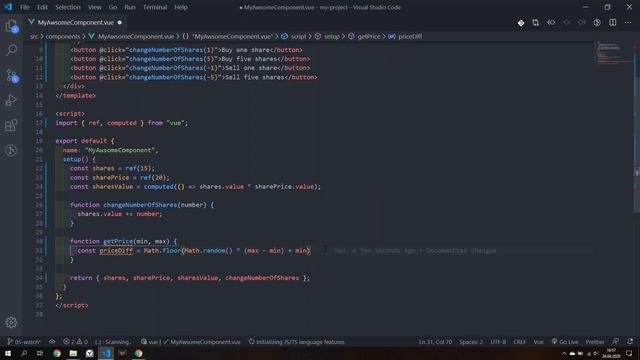
Task: Open the errors and warnings count in status bar
Action: pos(75,342)
